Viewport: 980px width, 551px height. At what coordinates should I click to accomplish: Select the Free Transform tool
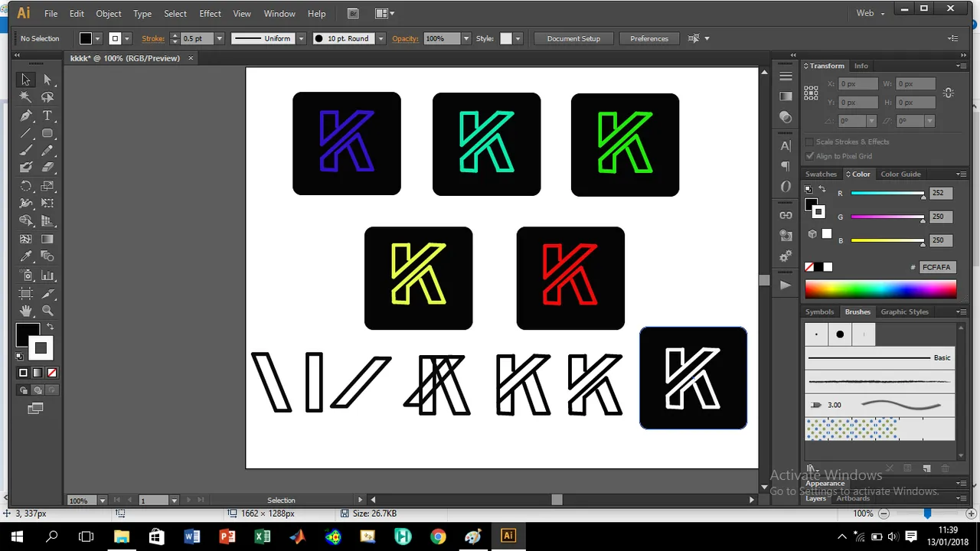47,204
